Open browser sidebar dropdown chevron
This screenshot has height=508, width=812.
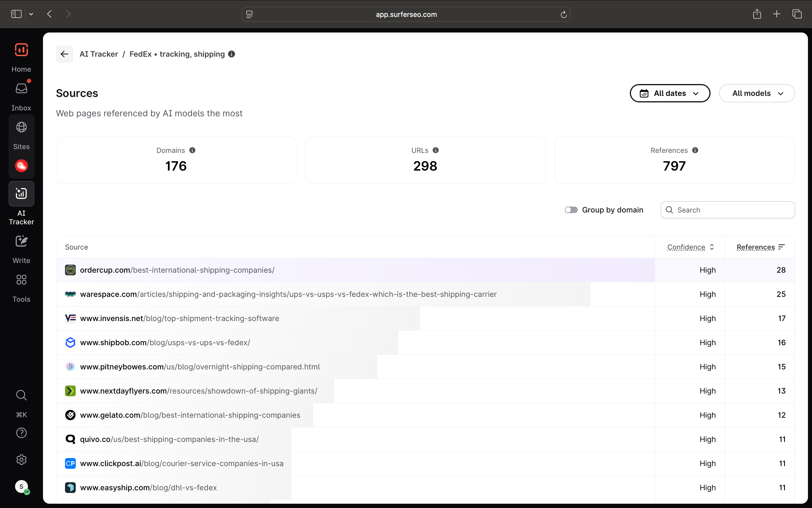(x=31, y=14)
